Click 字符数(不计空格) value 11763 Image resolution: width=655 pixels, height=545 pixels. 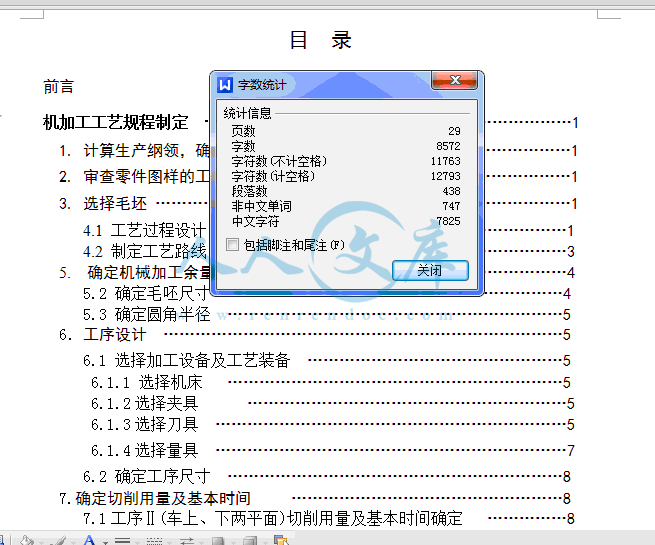446,161
